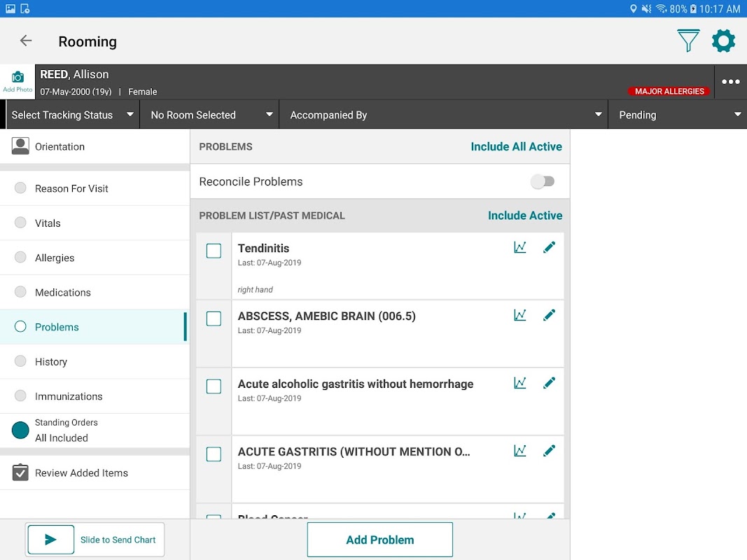Tap the back arrow beside Rooming
Screen dimensions: 747x560
pos(26,41)
